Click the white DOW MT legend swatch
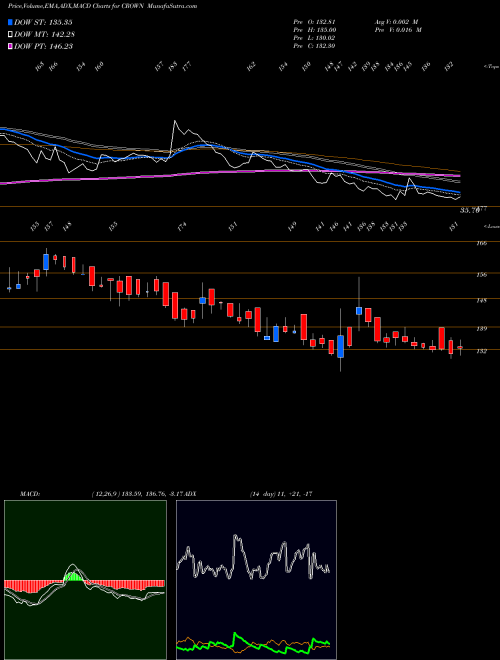The image size is (500, 660). [11, 34]
